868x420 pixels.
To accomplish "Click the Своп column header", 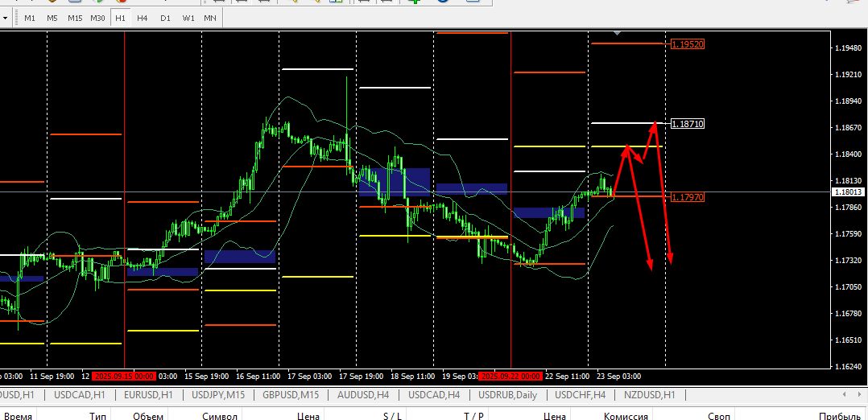I will [718, 417].
